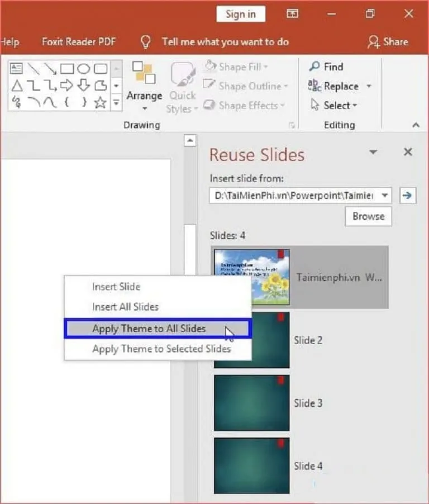The width and height of the screenshot is (429, 504).
Task: Open the Insert slide from path dropdown
Action: click(x=385, y=196)
